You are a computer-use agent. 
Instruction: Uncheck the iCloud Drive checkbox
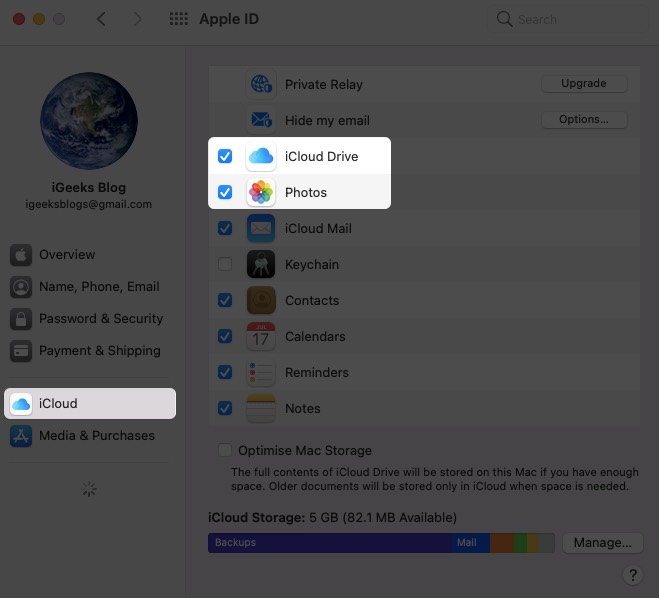(x=225, y=156)
